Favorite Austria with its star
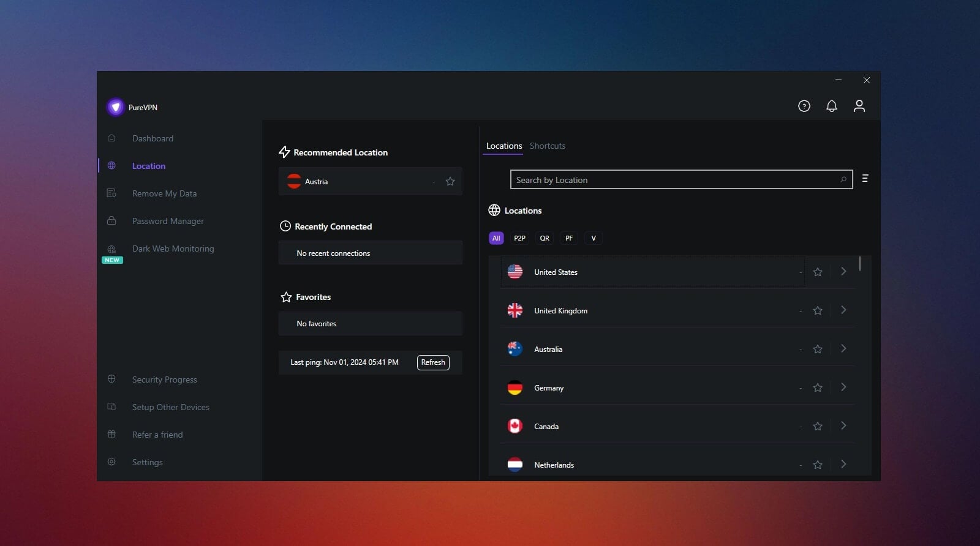 pos(450,181)
